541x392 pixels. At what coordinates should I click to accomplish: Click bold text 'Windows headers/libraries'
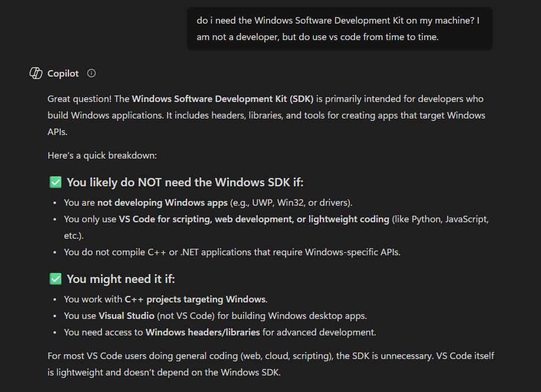202,332
